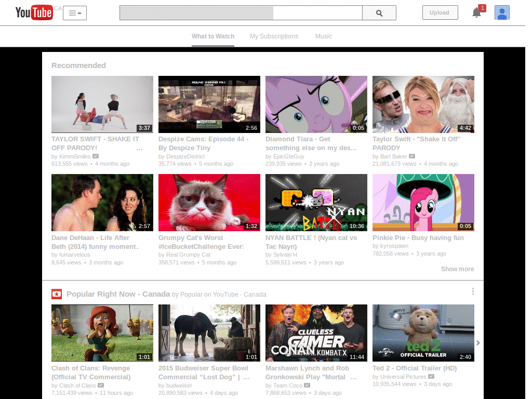
Task: Click the 2015 Budweiser Super Bowl Commercial title
Action: point(203,373)
